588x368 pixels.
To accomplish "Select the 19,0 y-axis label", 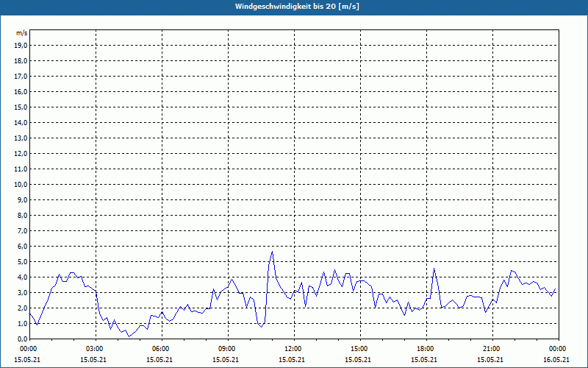I will pos(21,46).
